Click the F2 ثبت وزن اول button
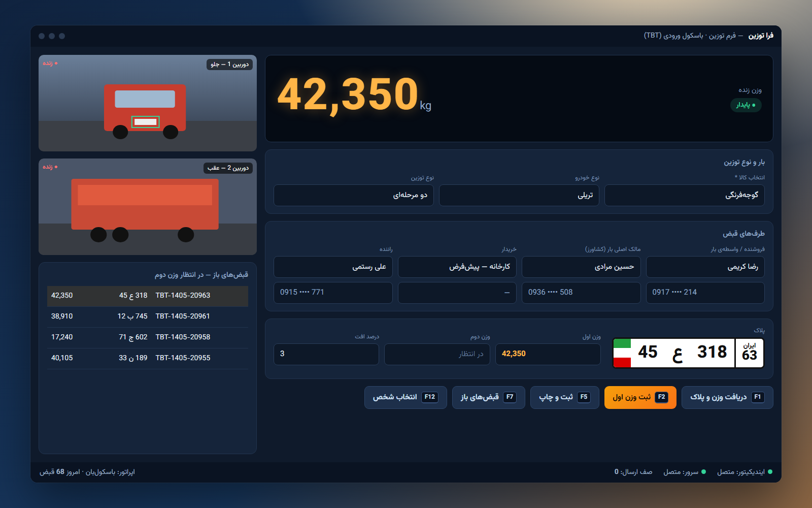Image resolution: width=812 pixels, height=508 pixels. point(640,397)
